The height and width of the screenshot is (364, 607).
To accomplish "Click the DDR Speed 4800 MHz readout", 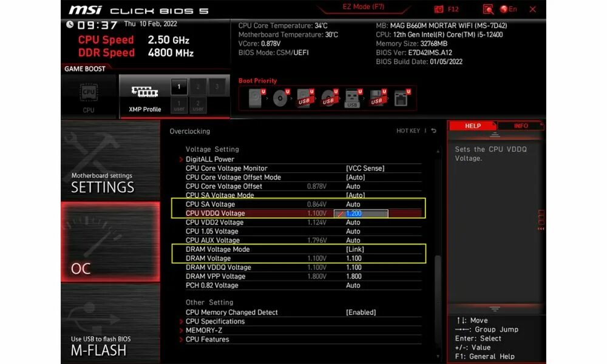I will tap(136, 53).
